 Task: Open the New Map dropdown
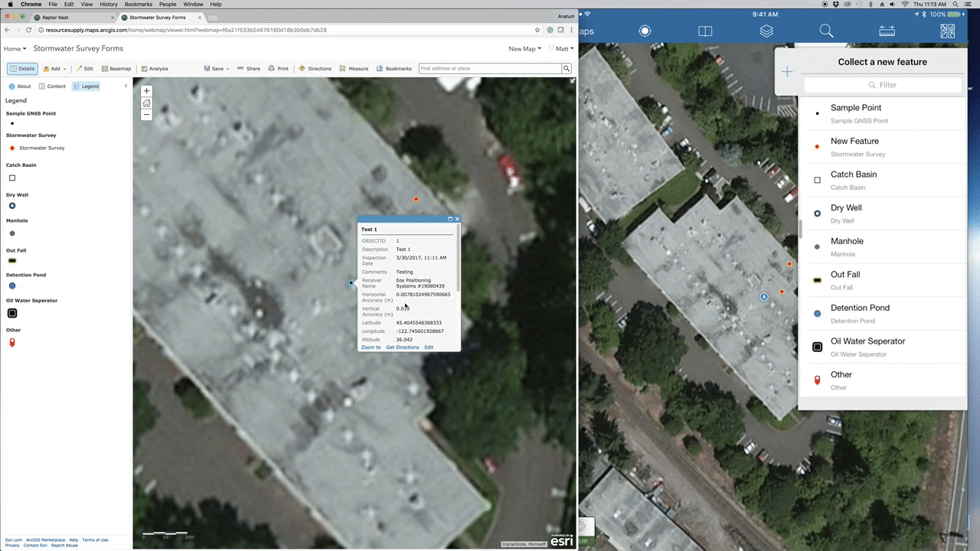(x=524, y=48)
